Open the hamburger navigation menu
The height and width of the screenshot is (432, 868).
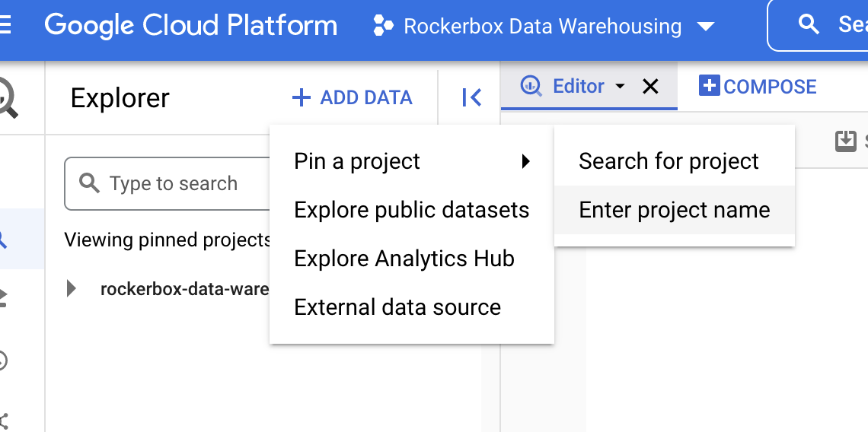(5, 25)
